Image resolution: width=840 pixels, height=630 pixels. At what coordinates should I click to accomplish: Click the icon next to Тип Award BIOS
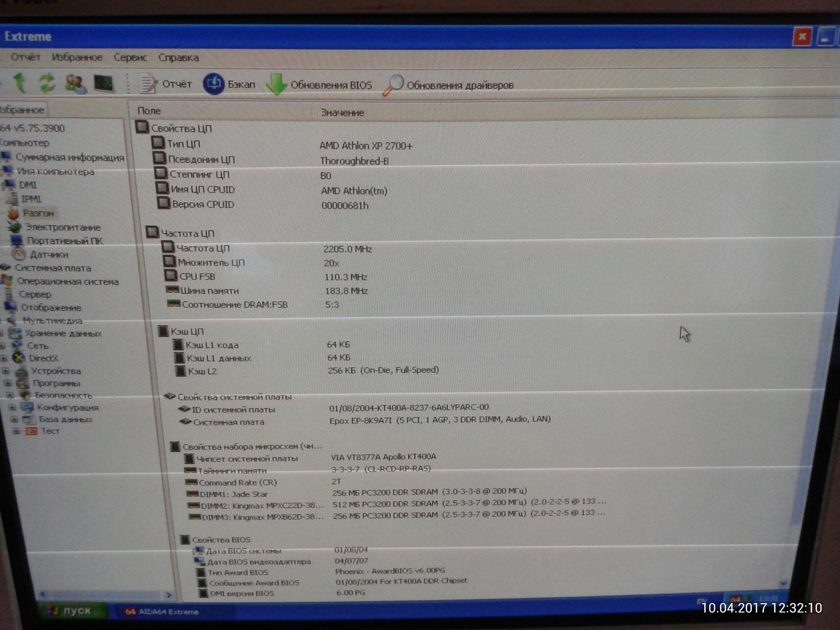[201, 572]
